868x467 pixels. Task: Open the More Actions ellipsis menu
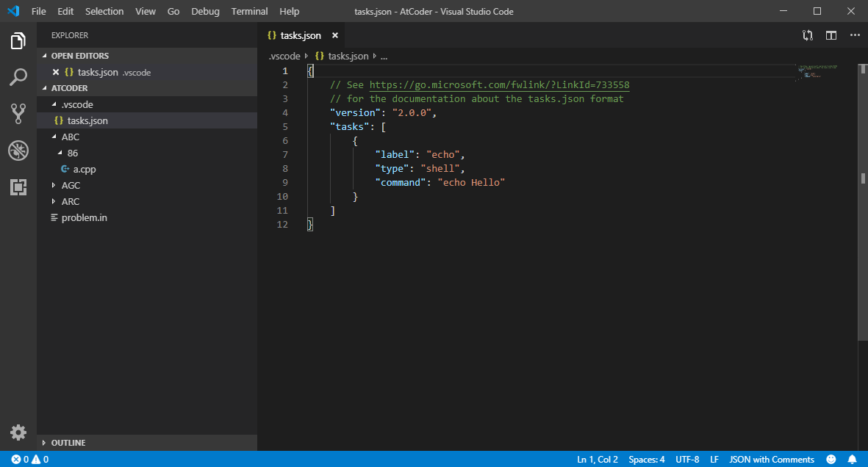855,35
